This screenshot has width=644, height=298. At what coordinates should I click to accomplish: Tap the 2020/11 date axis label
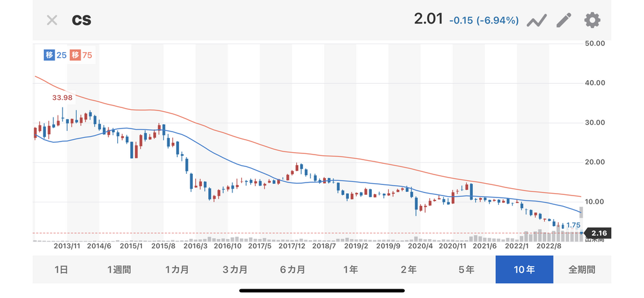pyautogui.click(x=452, y=246)
